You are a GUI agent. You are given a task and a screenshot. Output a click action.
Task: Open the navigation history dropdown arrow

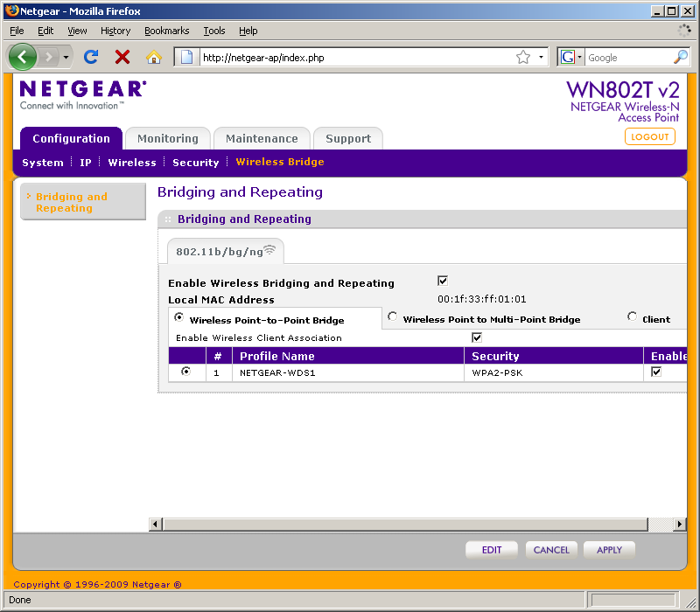[x=66, y=57]
